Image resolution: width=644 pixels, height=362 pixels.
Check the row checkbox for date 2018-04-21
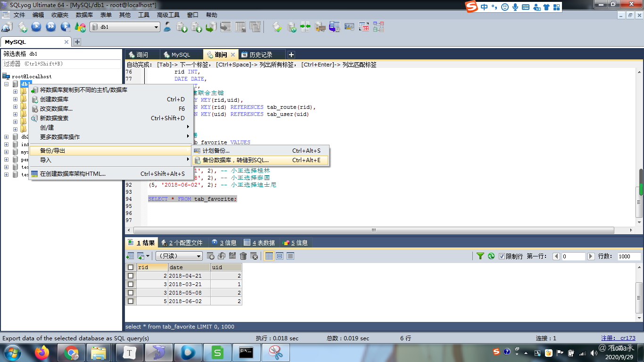coord(131,276)
